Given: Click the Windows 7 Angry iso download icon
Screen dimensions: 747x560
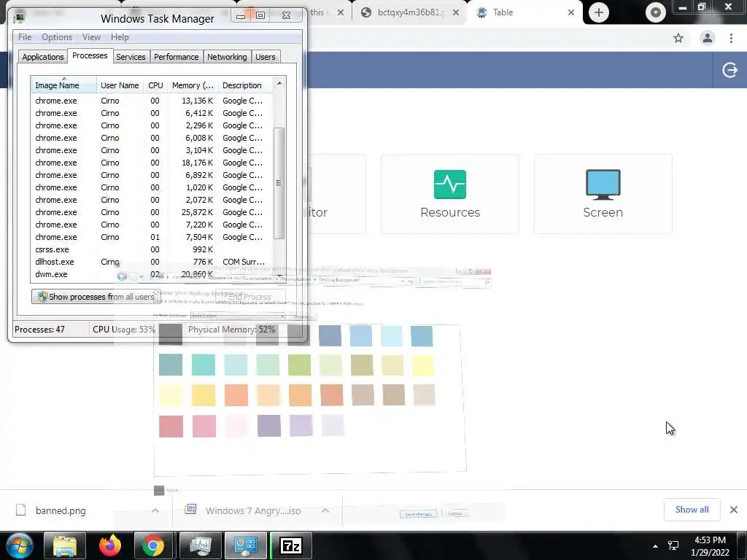Looking at the screenshot, I should (190, 510).
